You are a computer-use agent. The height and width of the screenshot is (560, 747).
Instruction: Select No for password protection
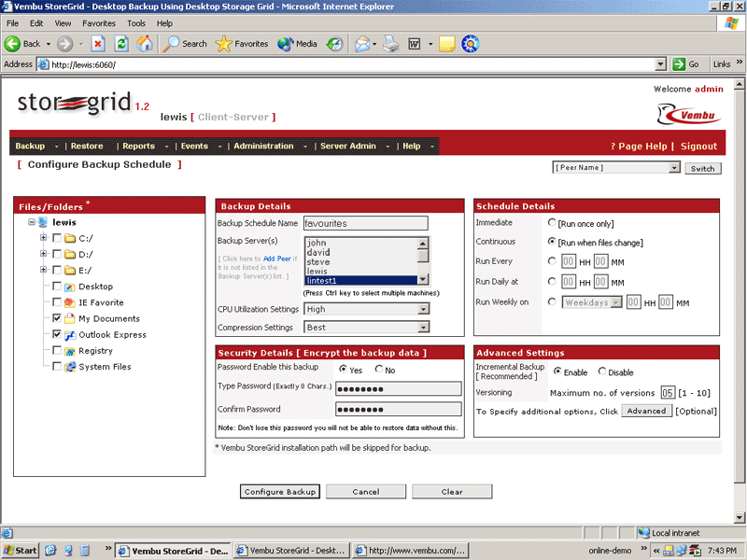(379, 369)
